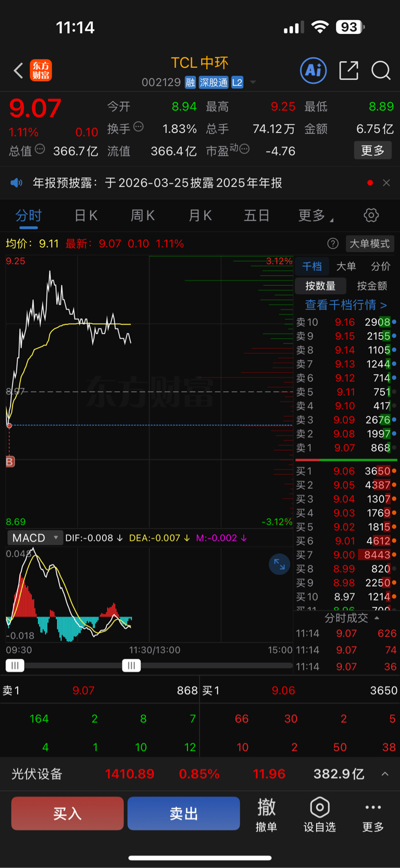Select 卖9 row at 9.15
Image resolution: width=400 pixels, height=868 pixels.
coord(346,336)
